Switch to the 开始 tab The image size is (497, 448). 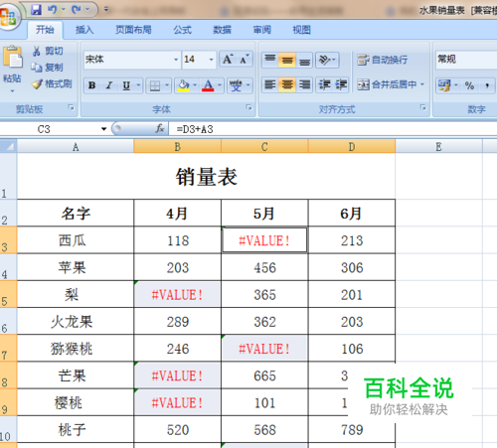pyautogui.click(x=45, y=30)
